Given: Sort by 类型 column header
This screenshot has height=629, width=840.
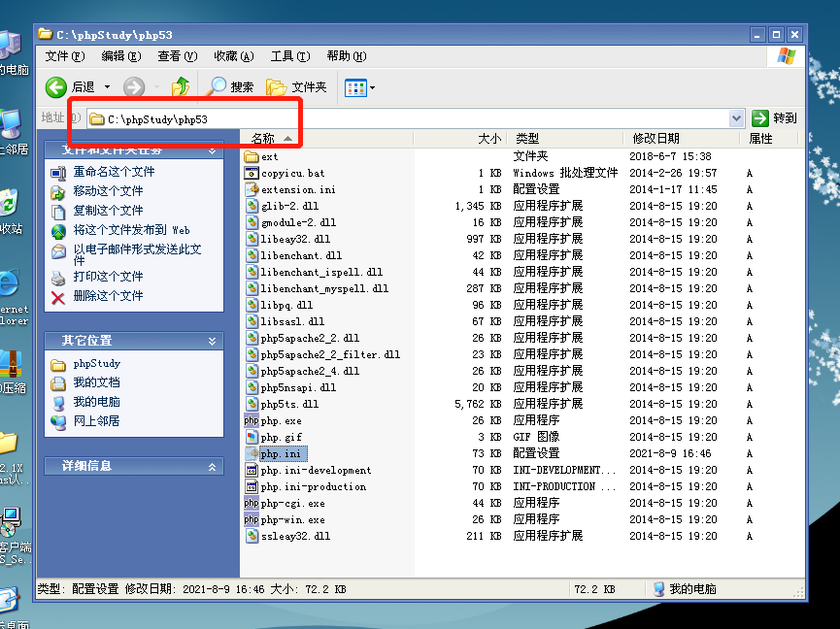Looking at the screenshot, I should (x=565, y=139).
